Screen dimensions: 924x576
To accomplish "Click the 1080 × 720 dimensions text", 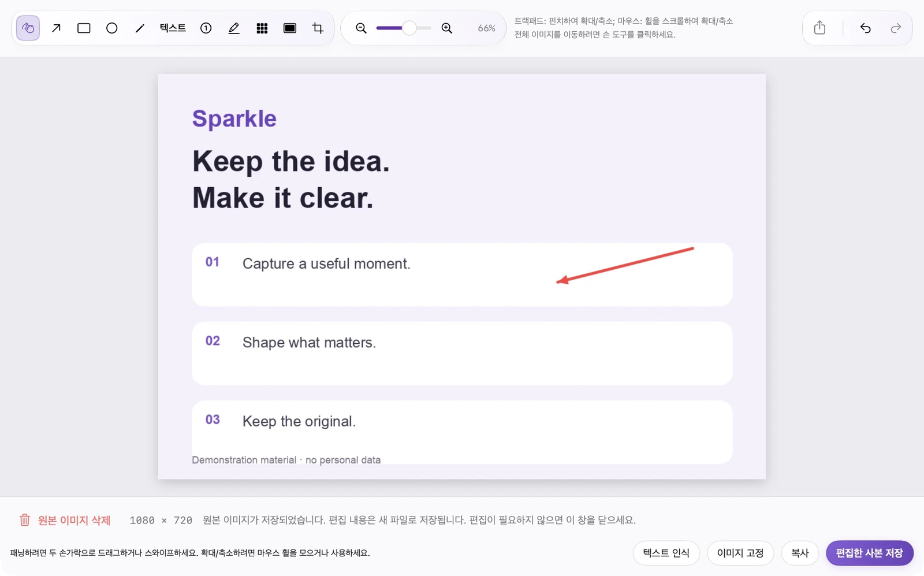I will coord(161,520).
